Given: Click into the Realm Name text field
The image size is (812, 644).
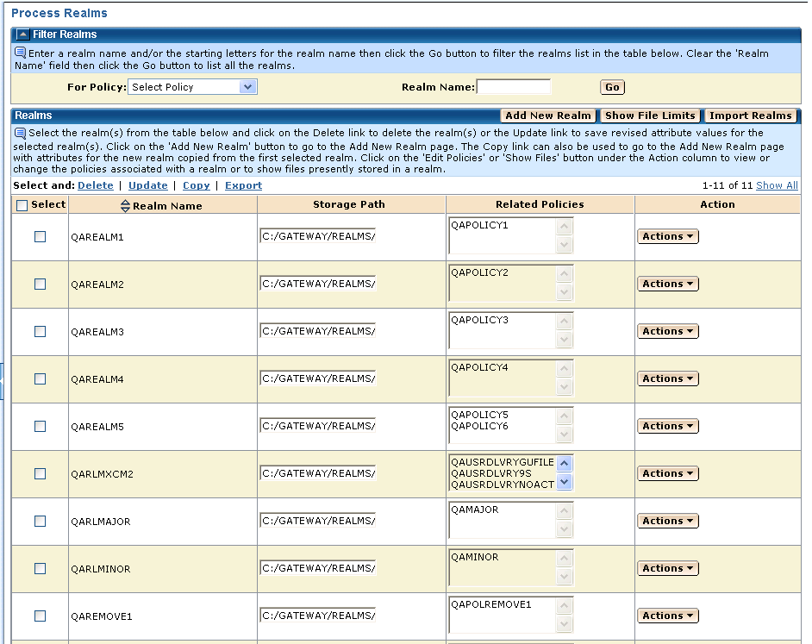Looking at the screenshot, I should point(514,87).
